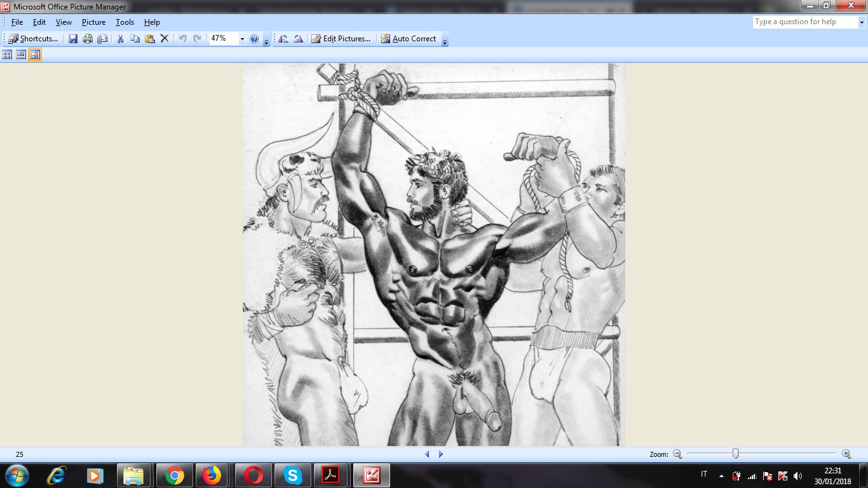This screenshot has height=488, width=868.
Task: Open the Edit menu
Action: [39, 22]
